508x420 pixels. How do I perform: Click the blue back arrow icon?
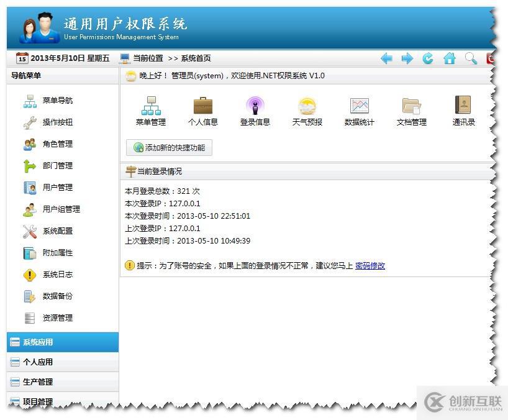(386, 58)
